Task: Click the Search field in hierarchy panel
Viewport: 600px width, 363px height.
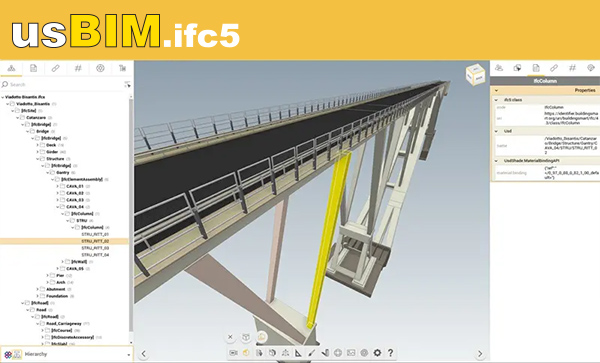Action: 65,84
